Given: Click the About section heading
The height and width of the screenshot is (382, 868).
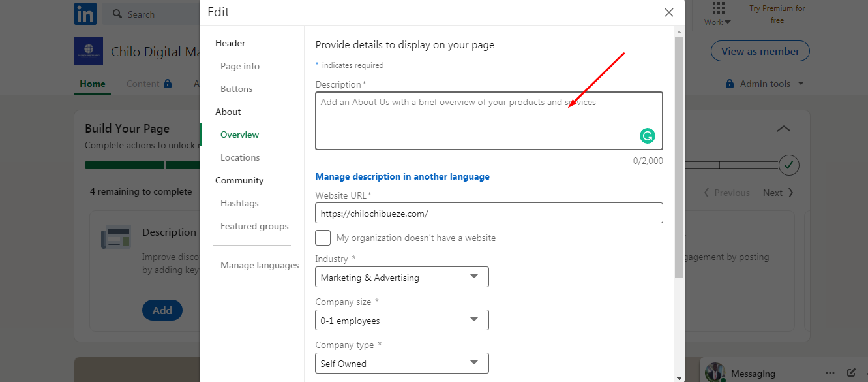Looking at the screenshot, I should click(x=228, y=112).
